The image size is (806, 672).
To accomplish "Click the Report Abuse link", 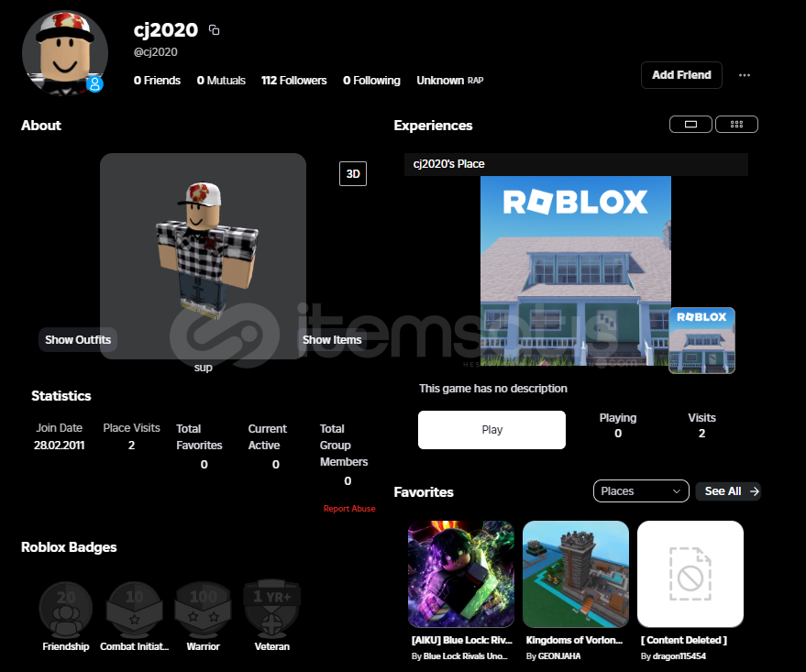I will click(349, 509).
